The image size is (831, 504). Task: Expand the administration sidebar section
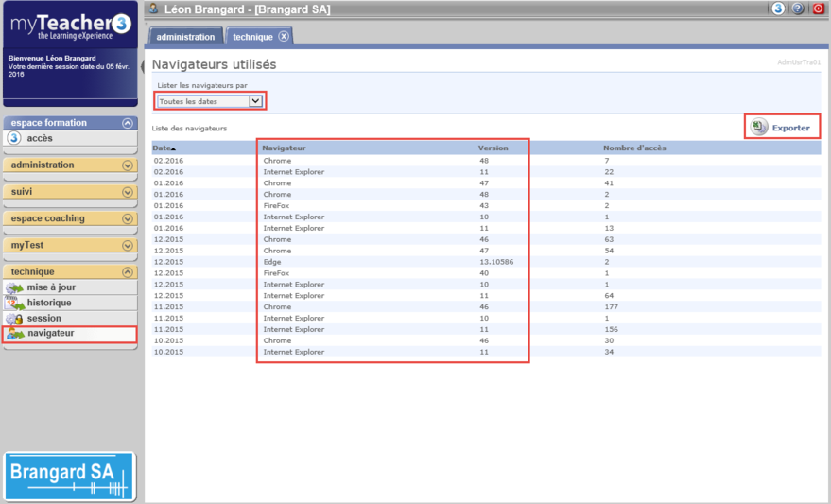coord(128,165)
